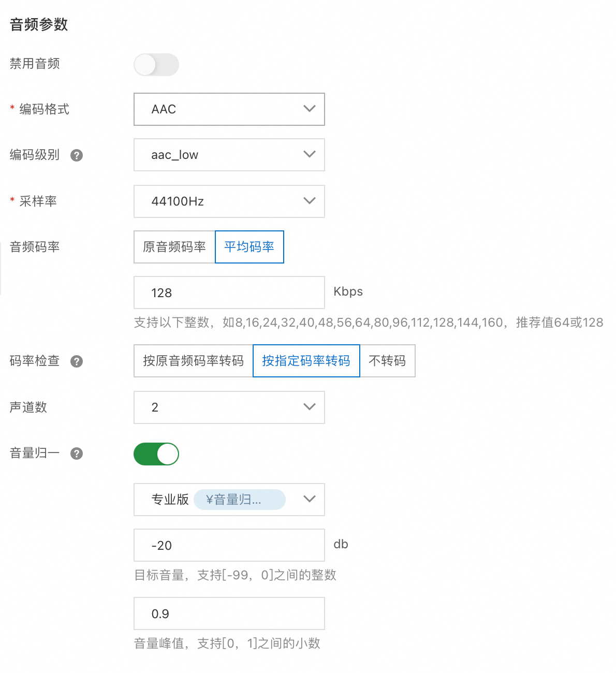
Task: Toggle the 禁用音频 switch
Action: click(x=156, y=65)
